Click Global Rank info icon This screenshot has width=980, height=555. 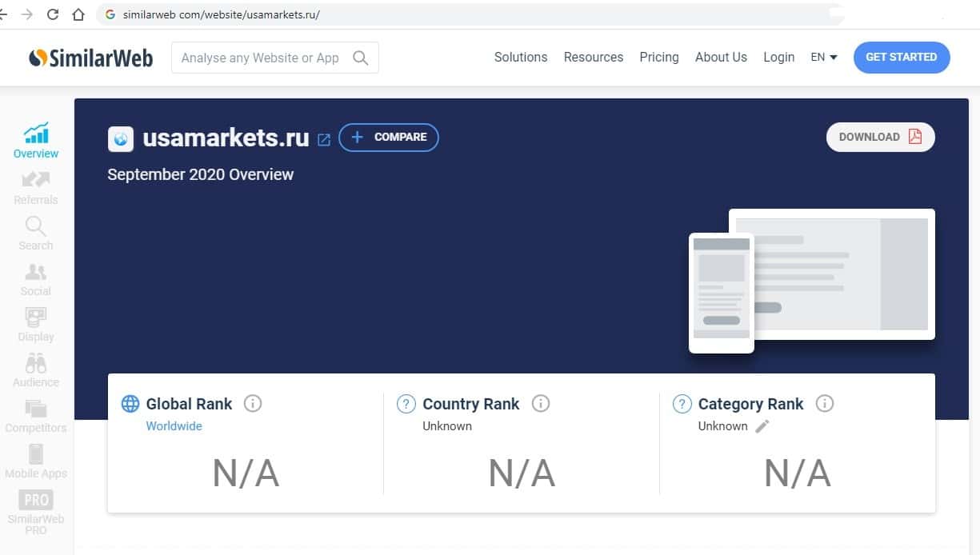[253, 404]
